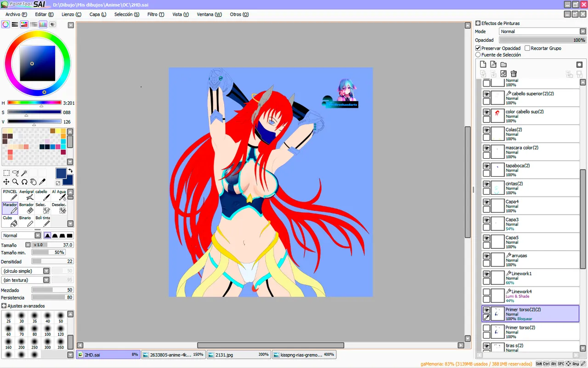This screenshot has height=368, width=588.
Task: Open the Editar menu
Action: (44, 14)
